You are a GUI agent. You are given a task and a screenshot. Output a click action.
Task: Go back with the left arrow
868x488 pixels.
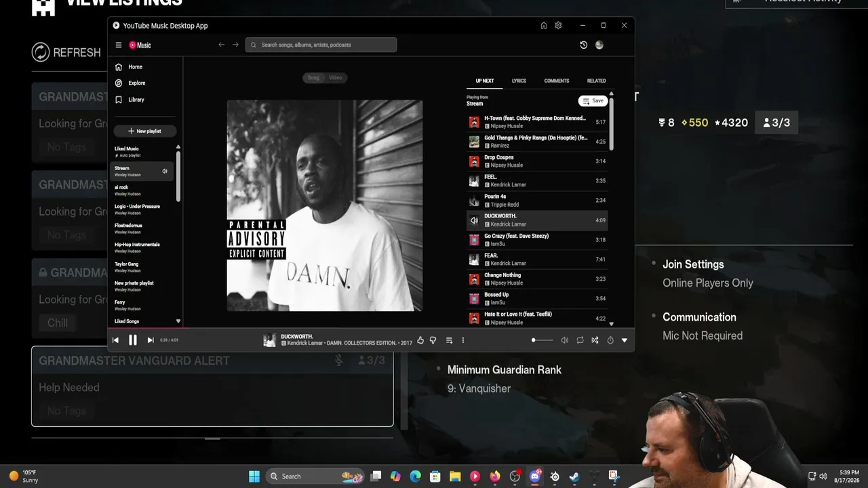point(221,45)
